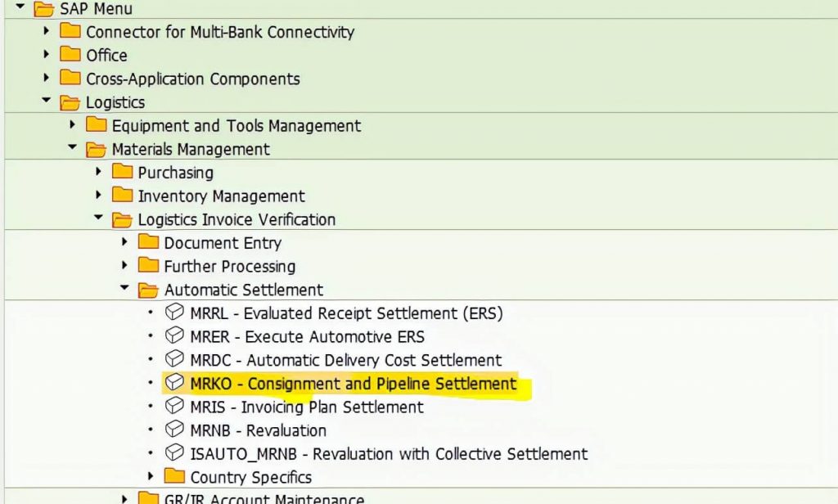838x504 pixels.
Task: Select Inventory Management entry
Action: click(221, 196)
